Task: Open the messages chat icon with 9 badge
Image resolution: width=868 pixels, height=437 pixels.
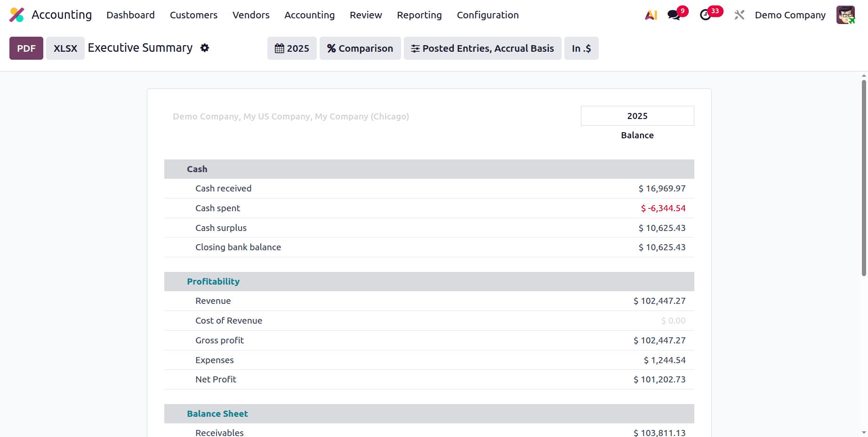Action: point(674,15)
